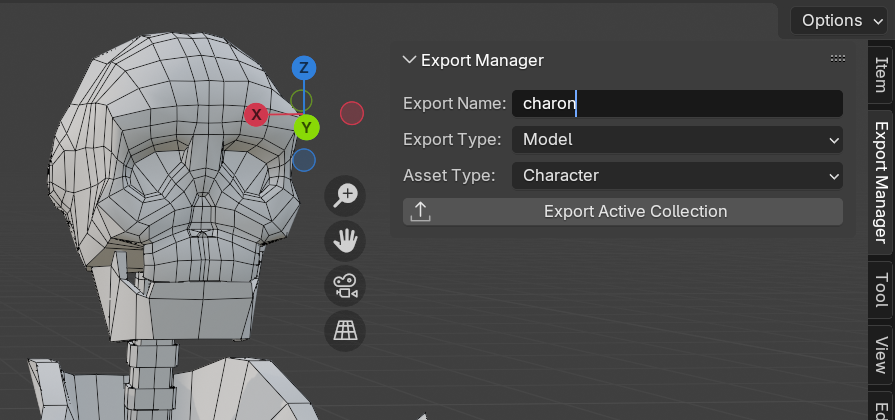Image resolution: width=895 pixels, height=420 pixels.
Task: Toggle the camera view icon
Action: point(345,286)
